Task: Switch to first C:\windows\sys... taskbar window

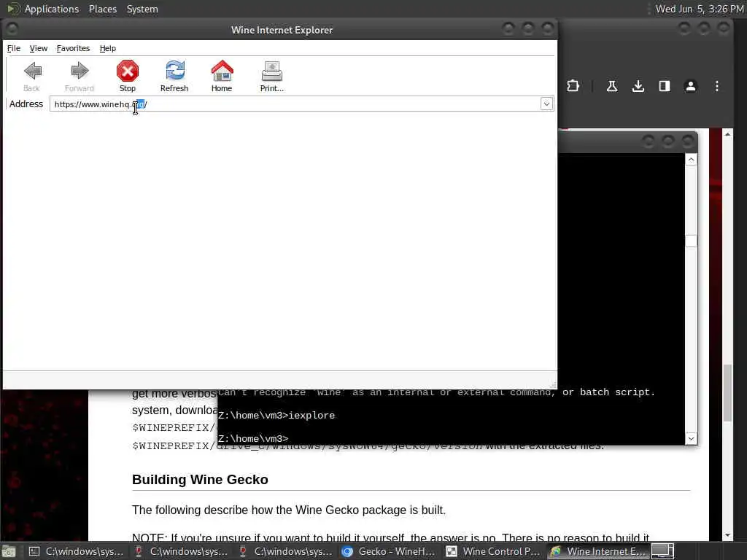Action: (x=76, y=551)
